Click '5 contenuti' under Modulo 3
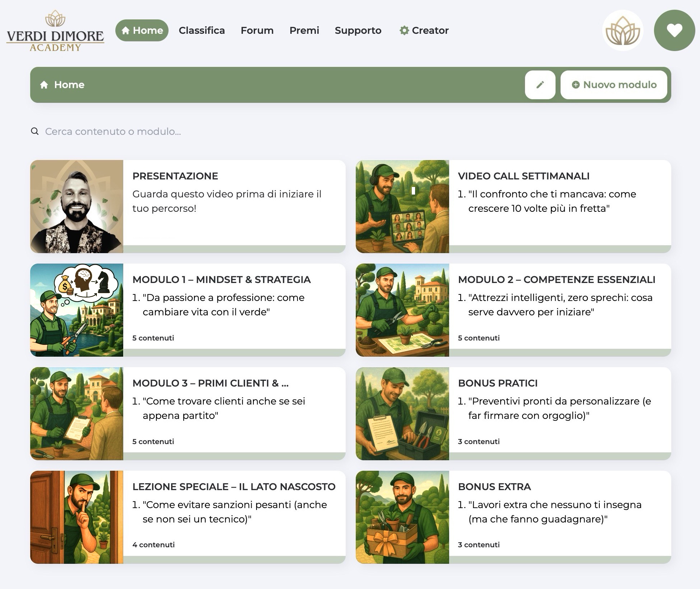The width and height of the screenshot is (700, 589). (x=153, y=442)
